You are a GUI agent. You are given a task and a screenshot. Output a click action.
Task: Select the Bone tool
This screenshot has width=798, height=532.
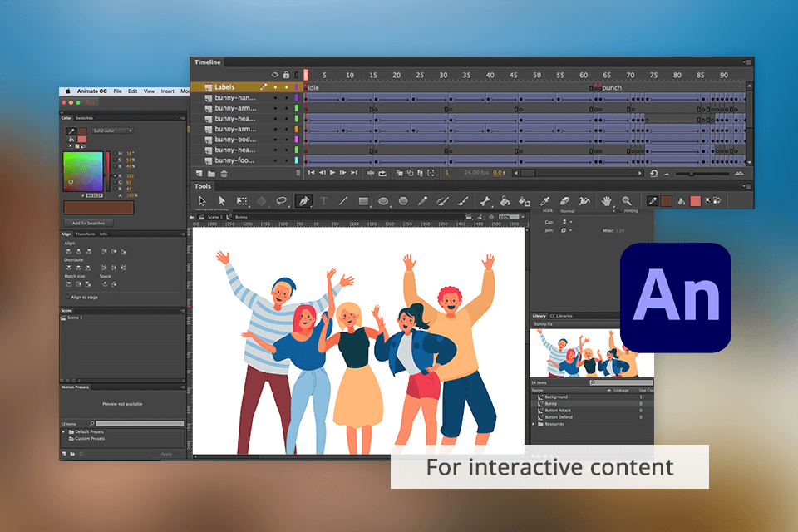click(485, 201)
